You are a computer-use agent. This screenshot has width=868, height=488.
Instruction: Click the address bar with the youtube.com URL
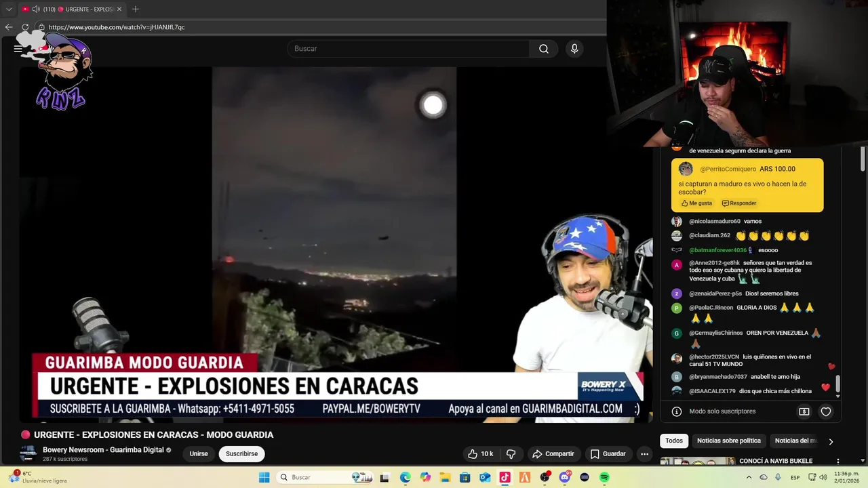(x=319, y=27)
